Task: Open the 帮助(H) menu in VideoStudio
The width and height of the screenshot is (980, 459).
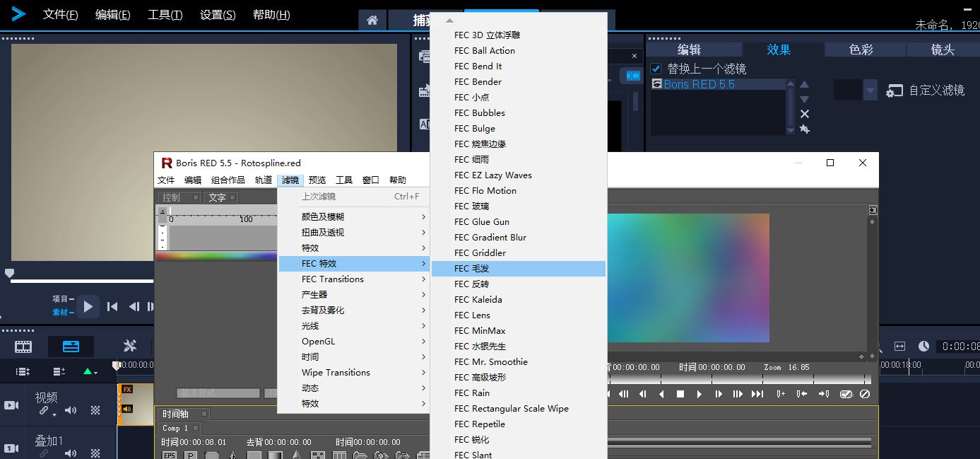Action: click(271, 15)
